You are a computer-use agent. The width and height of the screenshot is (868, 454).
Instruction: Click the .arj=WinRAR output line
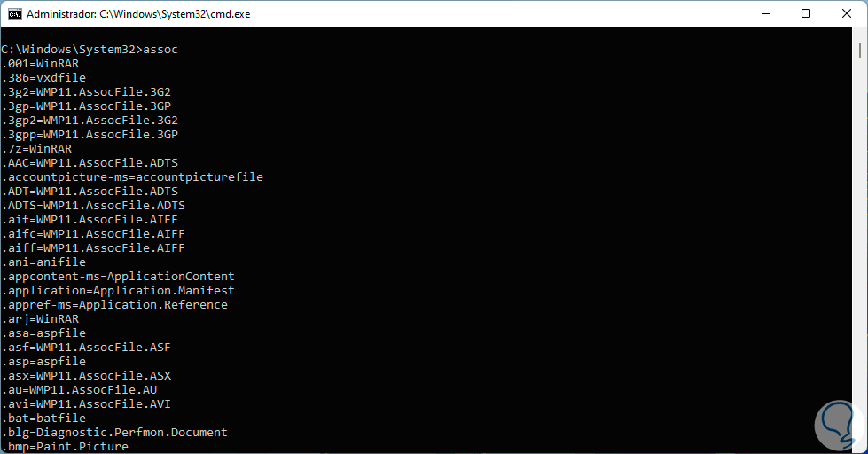coord(40,319)
